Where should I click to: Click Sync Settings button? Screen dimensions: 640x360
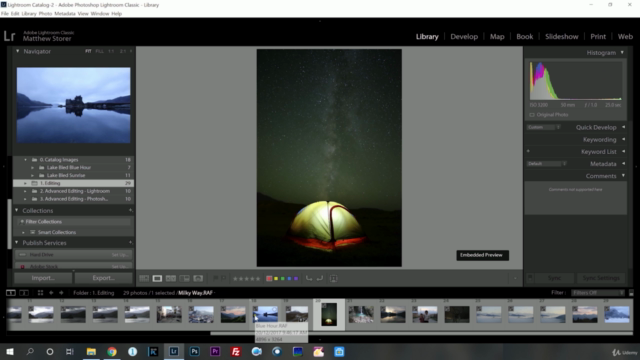[601, 278]
